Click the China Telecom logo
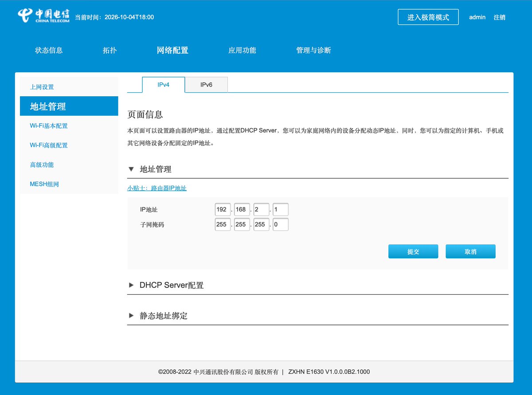Screen dimensions: 532x395 point(43,16)
